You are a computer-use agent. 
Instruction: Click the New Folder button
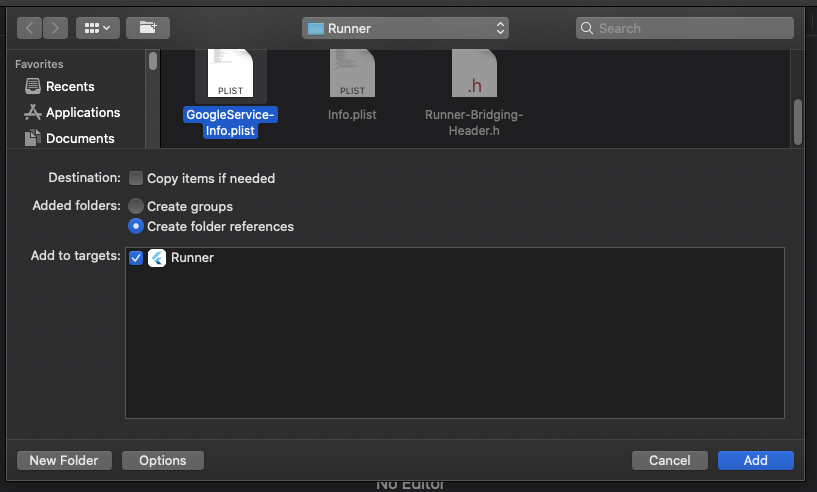(x=64, y=460)
